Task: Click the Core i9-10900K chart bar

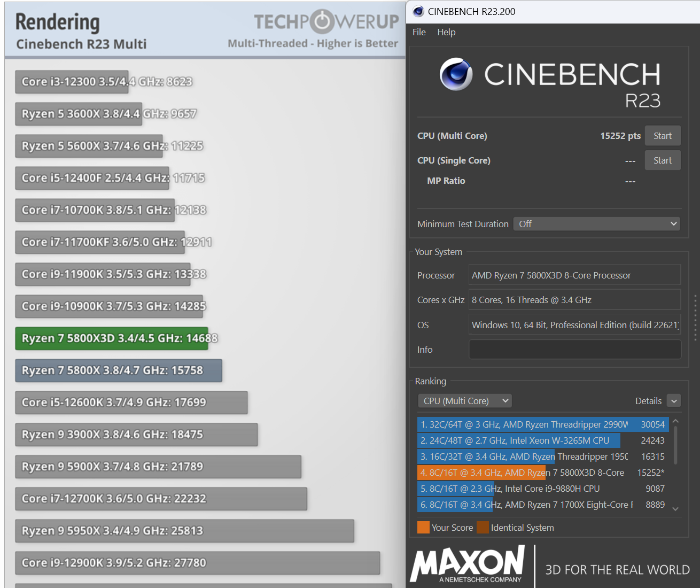Action: (x=109, y=306)
